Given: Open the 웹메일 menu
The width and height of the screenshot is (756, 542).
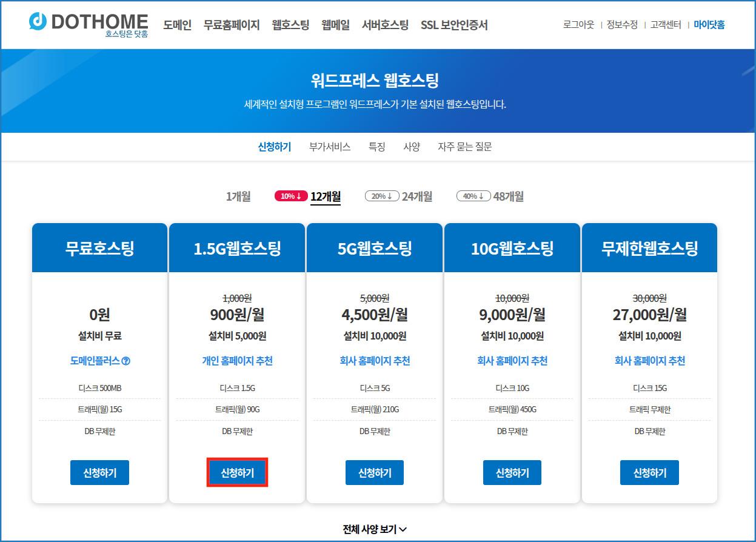Looking at the screenshot, I should click(335, 25).
